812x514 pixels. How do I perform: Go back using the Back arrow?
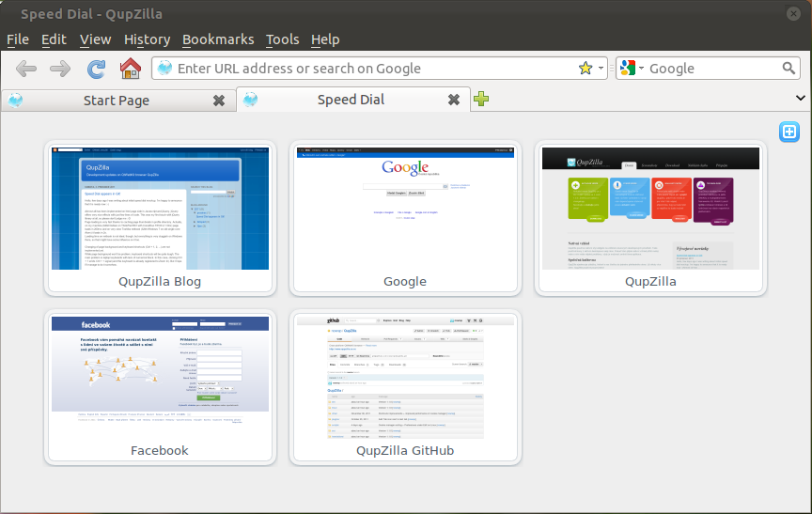click(x=26, y=69)
